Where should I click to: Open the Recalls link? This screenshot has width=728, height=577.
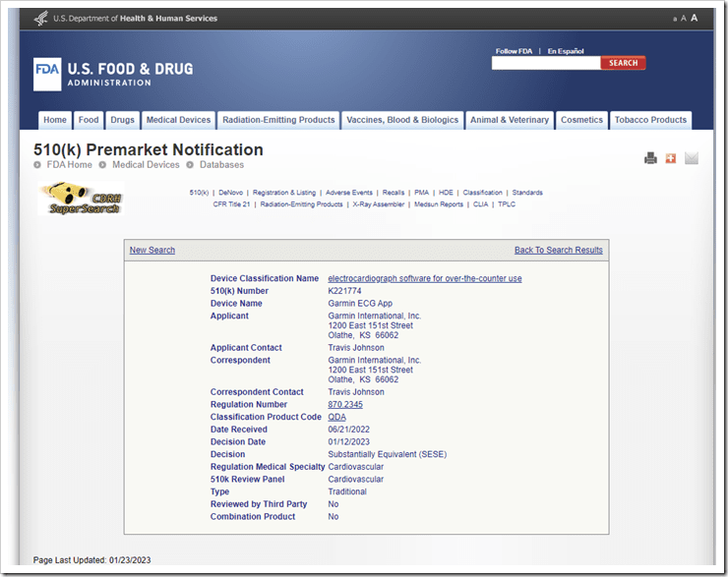394,193
